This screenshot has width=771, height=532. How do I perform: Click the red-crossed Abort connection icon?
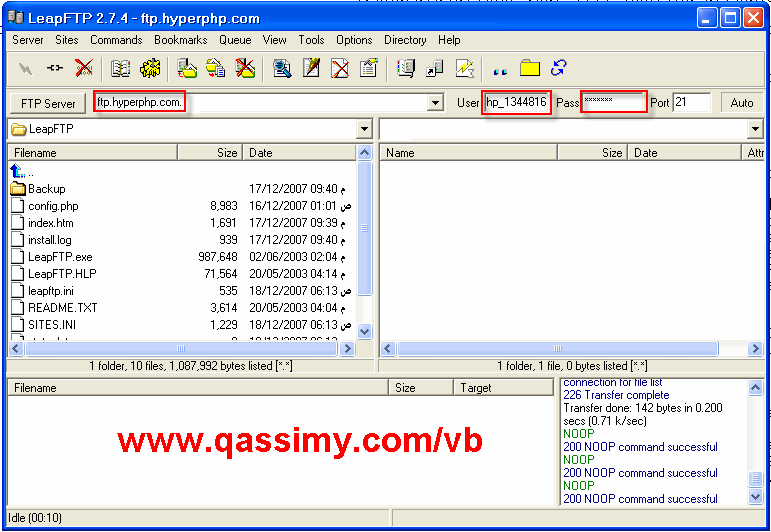coord(84,68)
